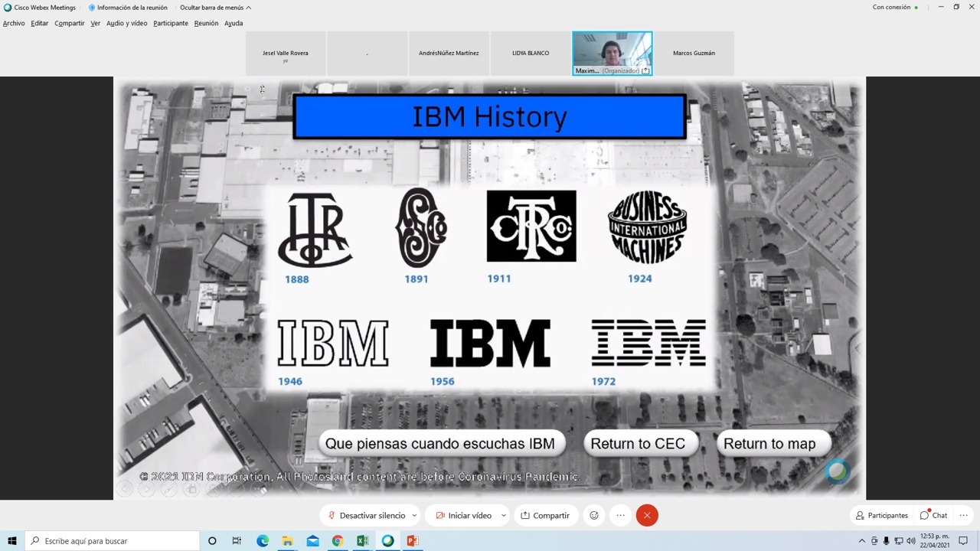Click Información de la reunión
This screenshot has height=551, width=980.
pyautogui.click(x=127, y=8)
